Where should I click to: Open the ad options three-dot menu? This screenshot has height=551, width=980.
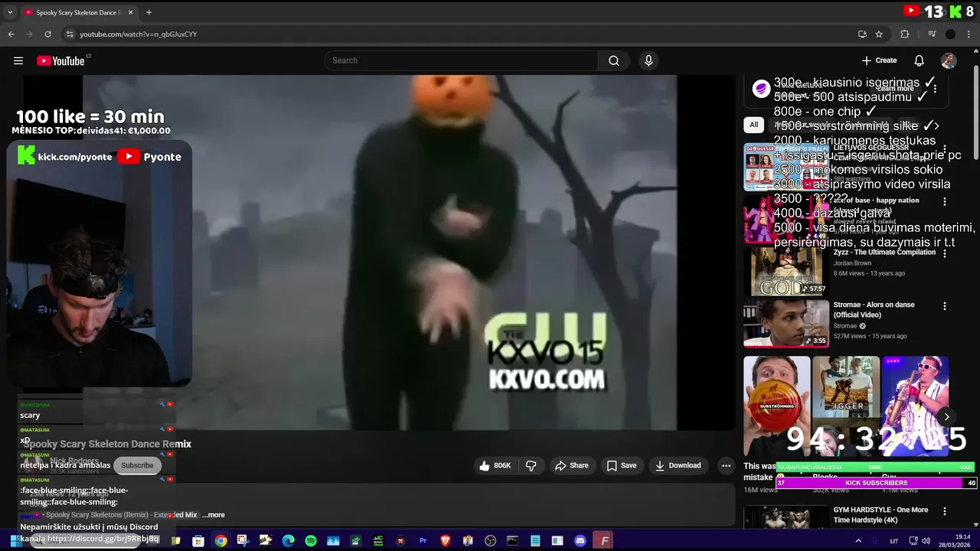pos(935,89)
